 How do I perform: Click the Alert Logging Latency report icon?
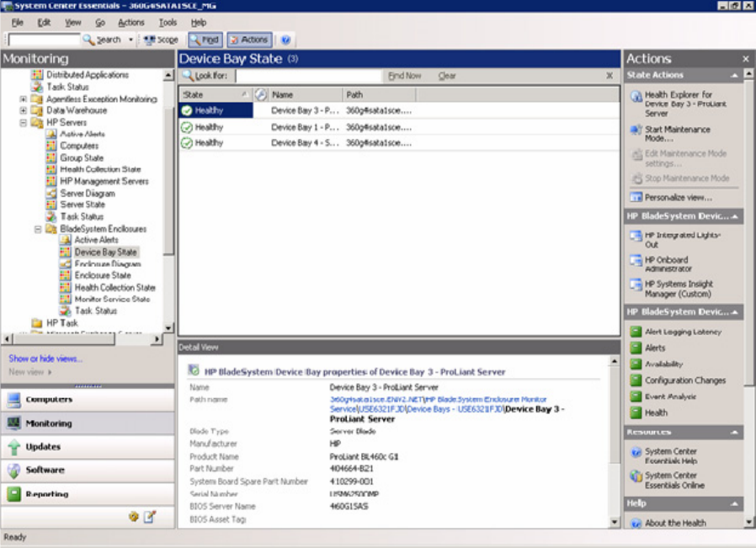636,332
